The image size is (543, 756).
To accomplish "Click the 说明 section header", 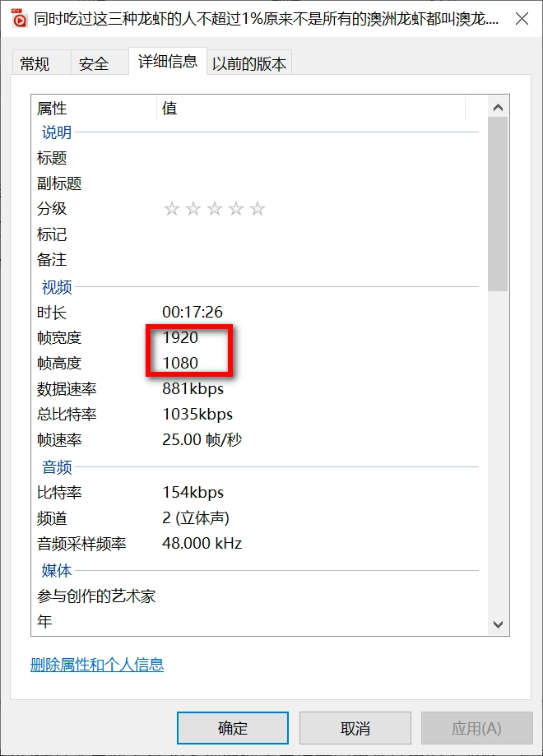I will click(57, 132).
